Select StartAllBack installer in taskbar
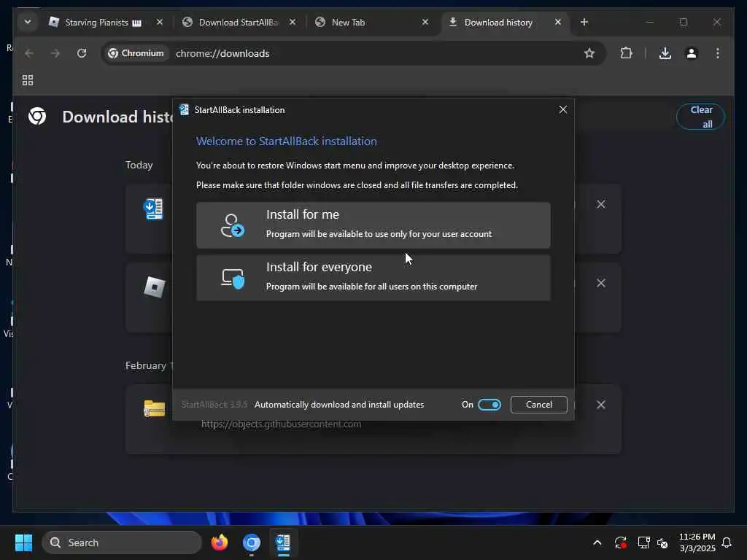747x560 pixels. click(x=284, y=542)
